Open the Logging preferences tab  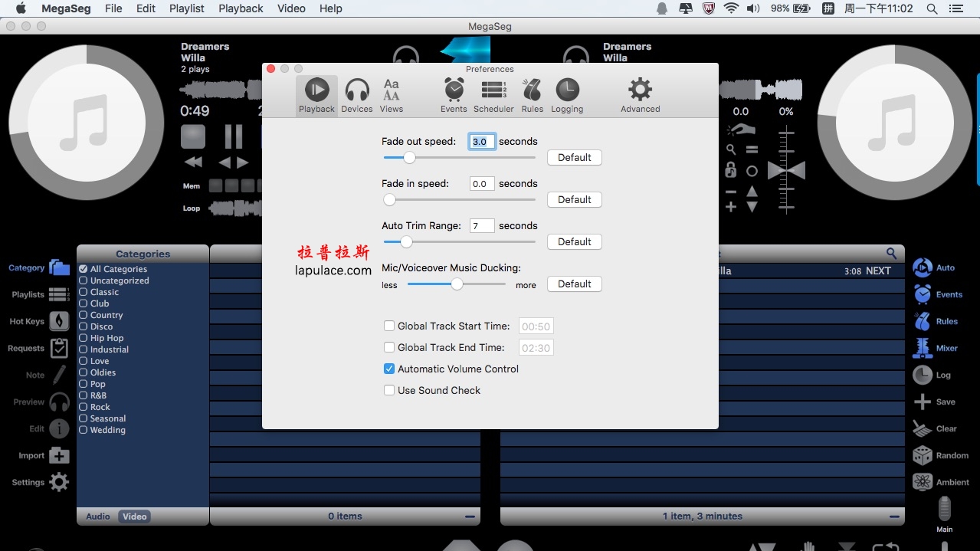click(567, 96)
